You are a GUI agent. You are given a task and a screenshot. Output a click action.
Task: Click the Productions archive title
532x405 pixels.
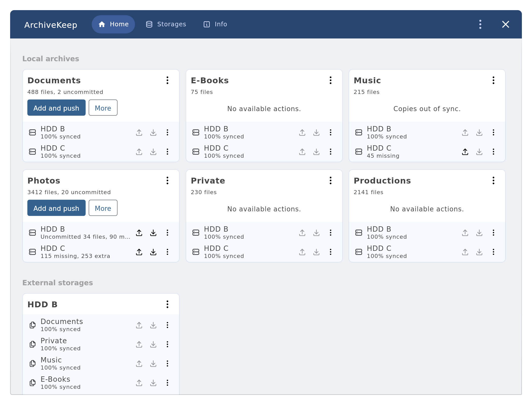tap(382, 181)
